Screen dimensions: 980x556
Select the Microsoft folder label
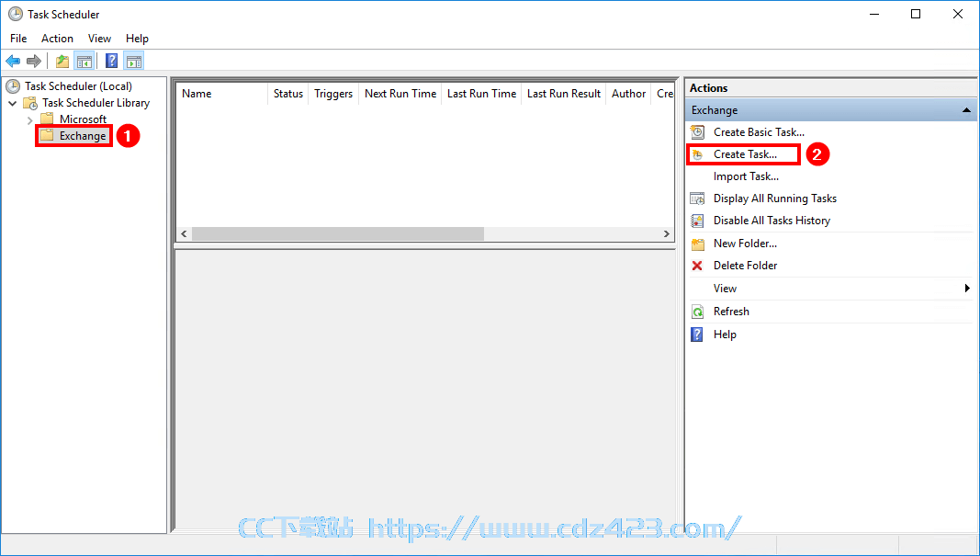tap(84, 119)
